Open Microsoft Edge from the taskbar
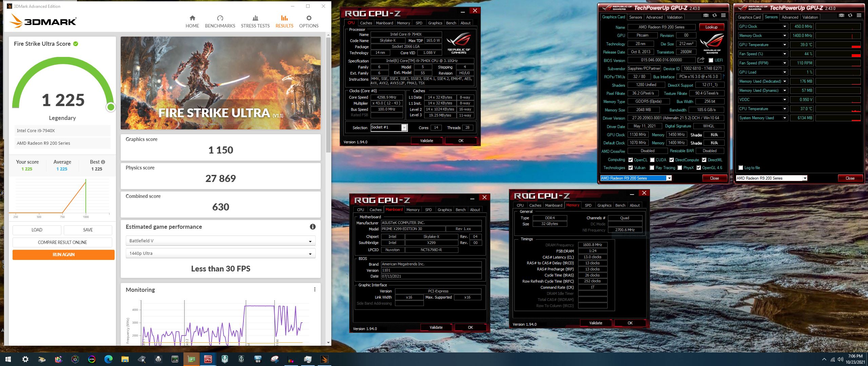The width and height of the screenshot is (868, 366). (x=108, y=359)
